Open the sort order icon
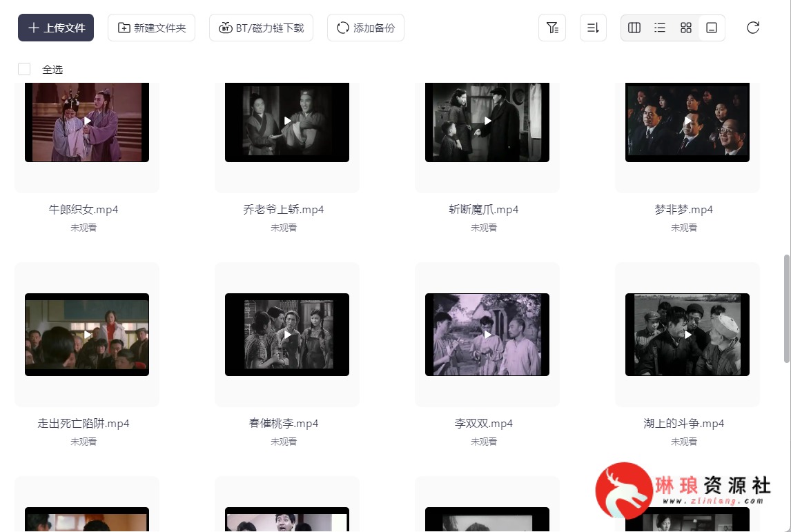The image size is (791, 532). click(x=594, y=28)
